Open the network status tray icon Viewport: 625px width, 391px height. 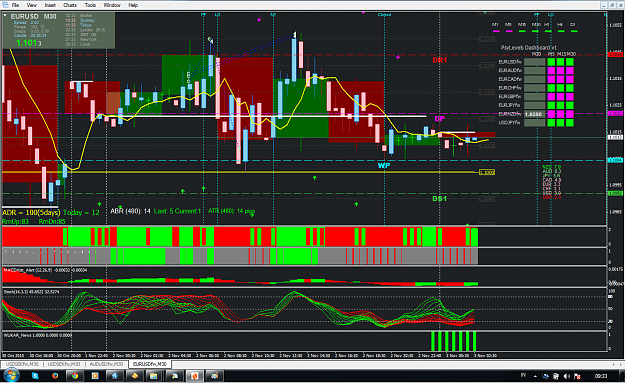(x=545, y=376)
